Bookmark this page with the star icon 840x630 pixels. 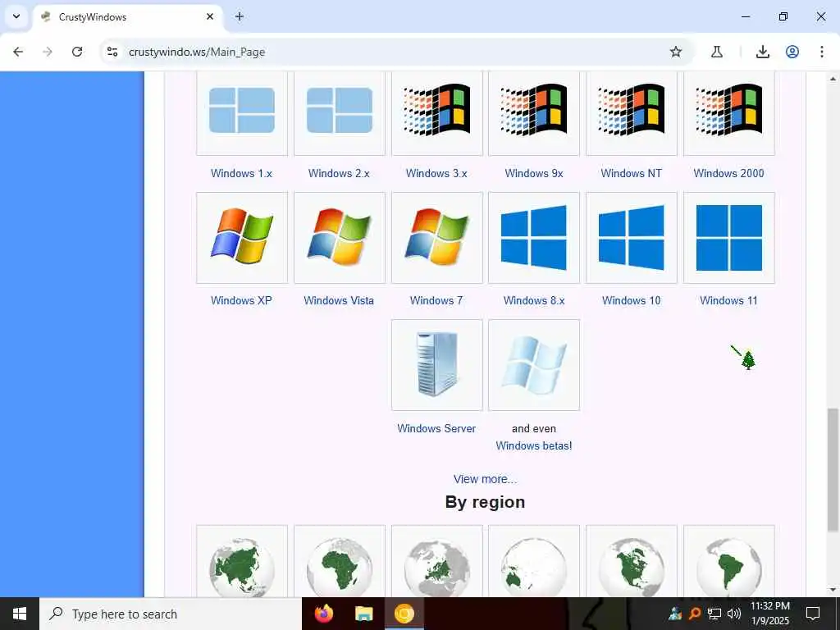point(676,52)
